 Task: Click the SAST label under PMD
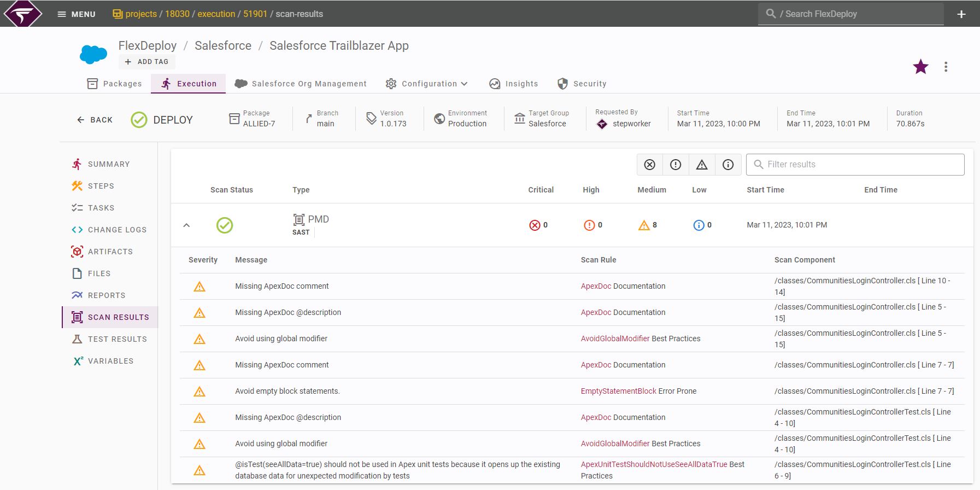pos(301,232)
